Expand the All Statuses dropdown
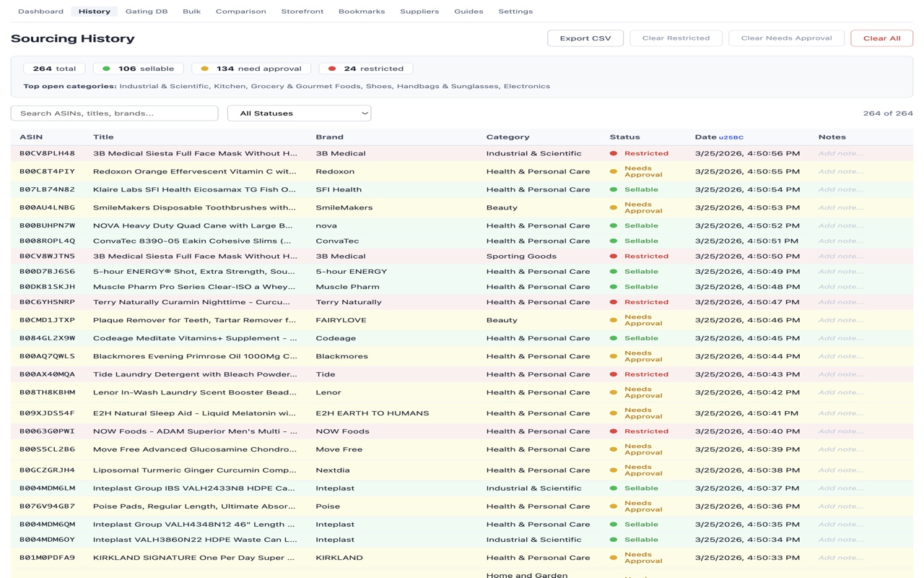This screenshot has width=924, height=578. (x=300, y=113)
